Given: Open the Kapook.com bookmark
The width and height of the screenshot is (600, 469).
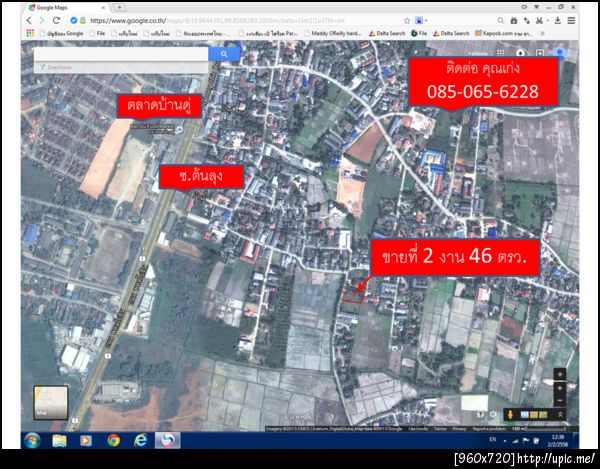Looking at the screenshot, I should tap(504, 33).
